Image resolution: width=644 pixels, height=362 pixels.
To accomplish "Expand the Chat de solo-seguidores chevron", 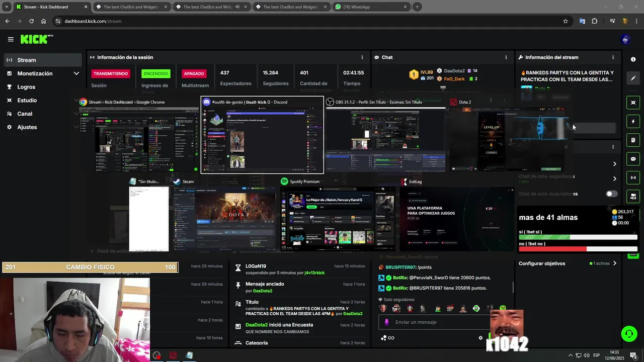I will click(614, 178).
